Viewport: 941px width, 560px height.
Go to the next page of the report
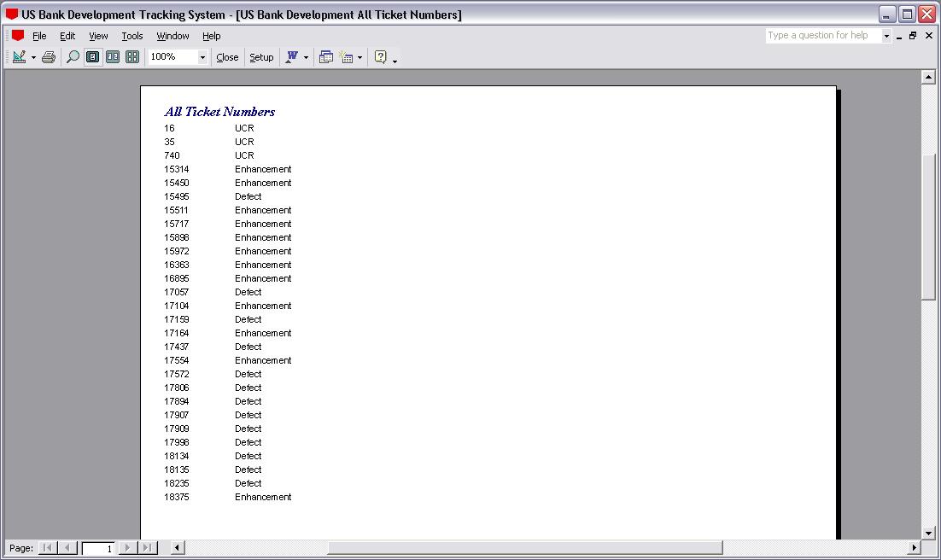click(x=127, y=548)
